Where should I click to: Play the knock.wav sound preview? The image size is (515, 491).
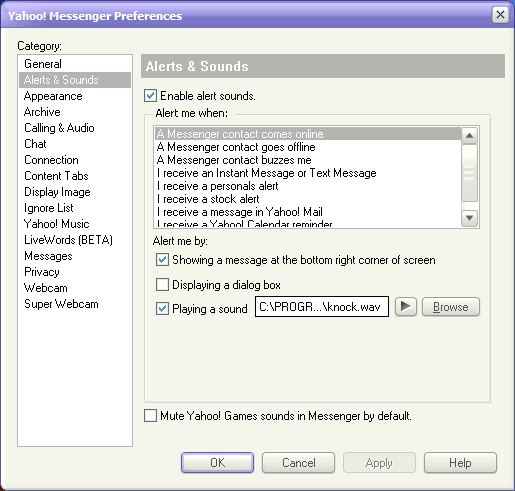[406, 307]
